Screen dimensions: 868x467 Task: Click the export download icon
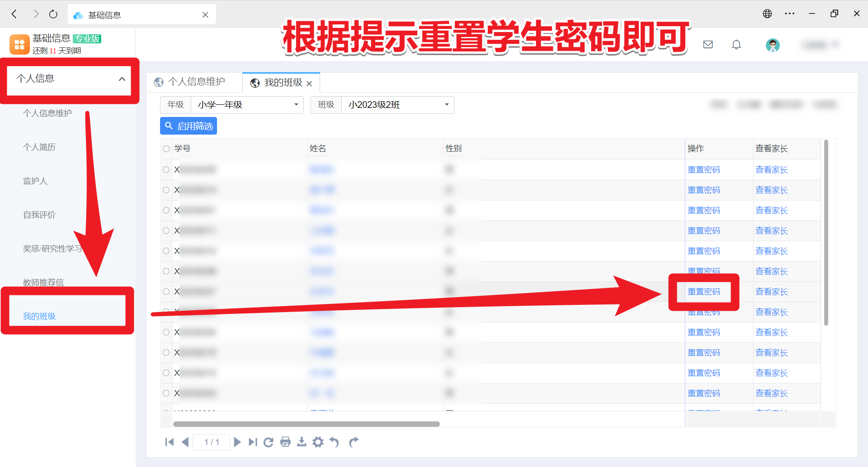302,442
